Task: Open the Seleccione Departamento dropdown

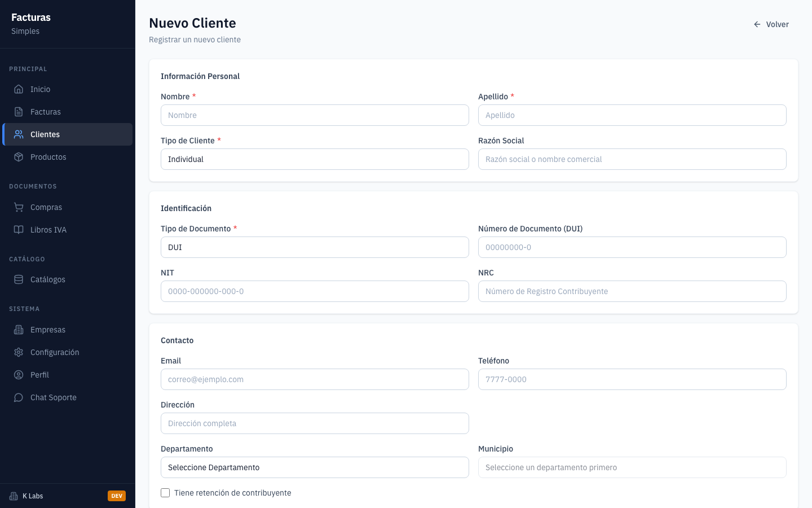Action: 315,467
